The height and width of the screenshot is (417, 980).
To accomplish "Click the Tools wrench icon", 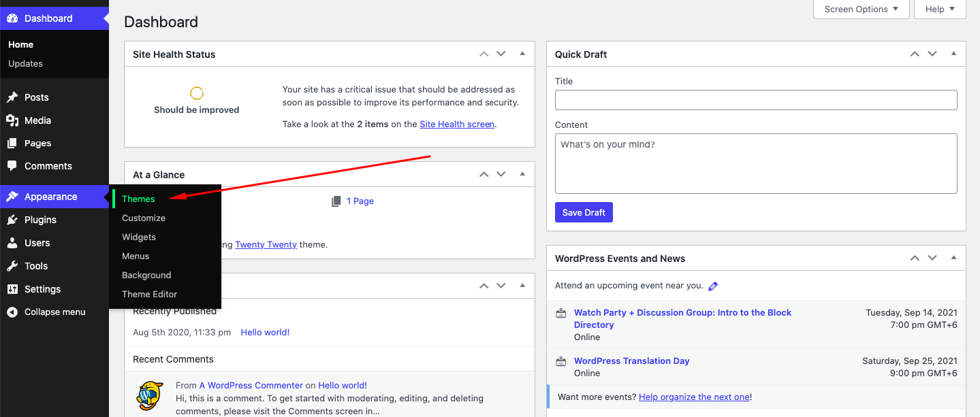I will 12,266.
